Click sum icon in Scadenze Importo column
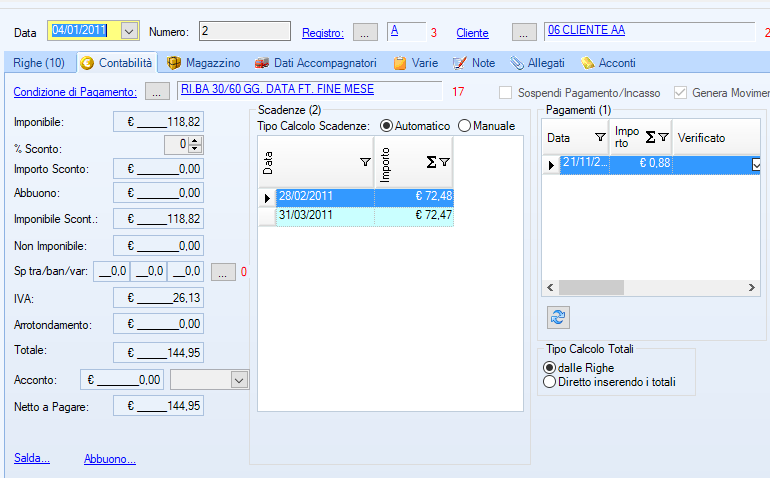770x478 pixels. coord(431,161)
